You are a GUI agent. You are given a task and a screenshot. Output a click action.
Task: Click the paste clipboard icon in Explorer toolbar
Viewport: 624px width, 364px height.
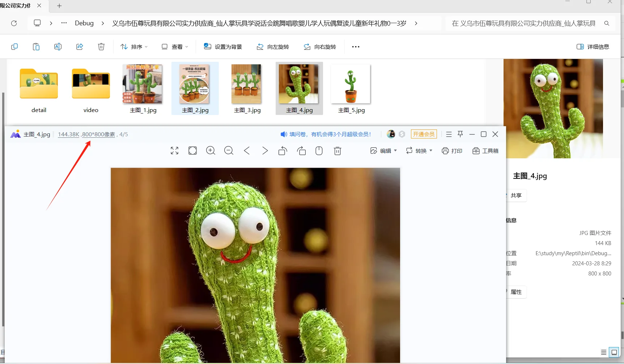(36, 47)
